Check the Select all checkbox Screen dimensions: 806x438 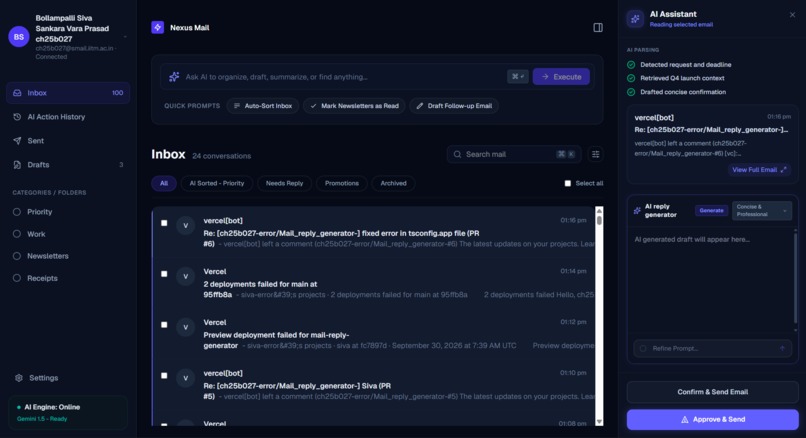click(567, 183)
